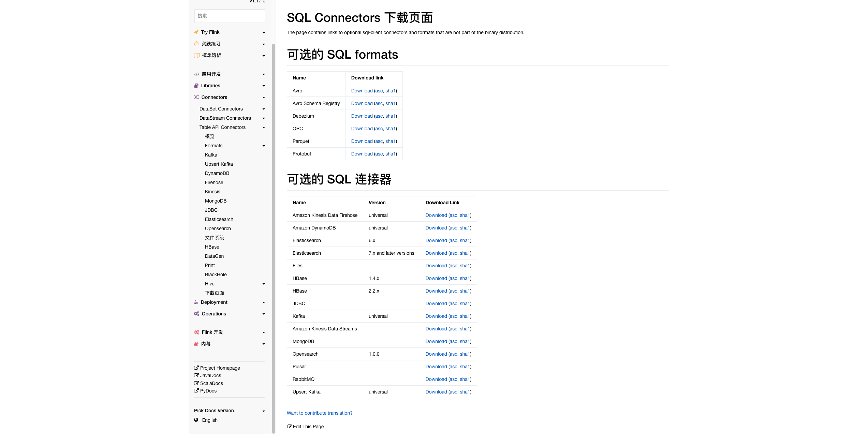Click the Flink 开发 gears icon

pyautogui.click(x=197, y=332)
